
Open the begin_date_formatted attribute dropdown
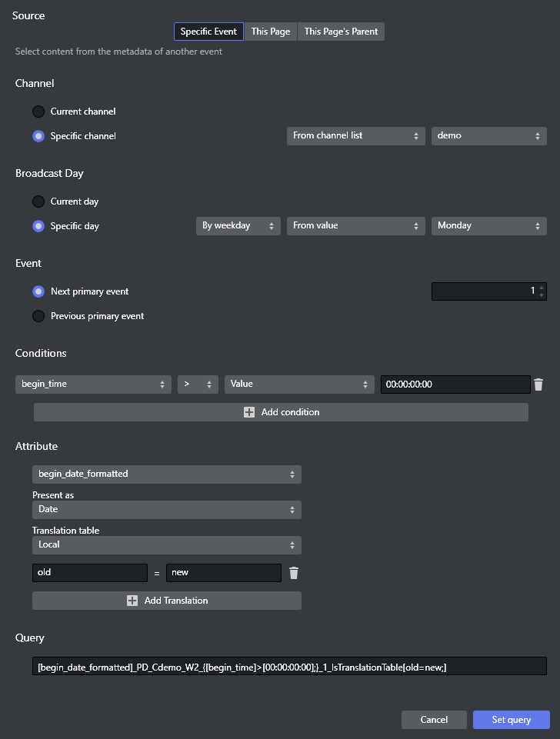click(x=166, y=474)
